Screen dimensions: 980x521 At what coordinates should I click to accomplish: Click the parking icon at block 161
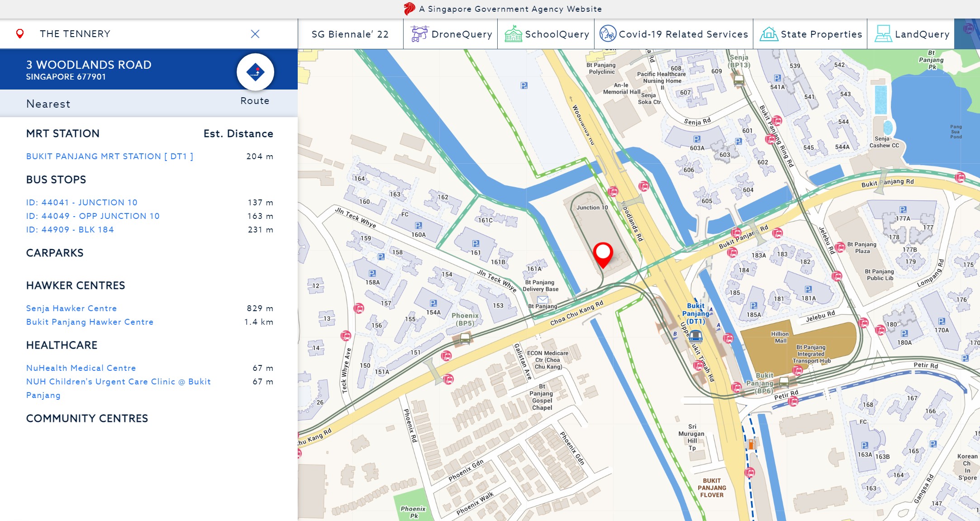(476, 243)
